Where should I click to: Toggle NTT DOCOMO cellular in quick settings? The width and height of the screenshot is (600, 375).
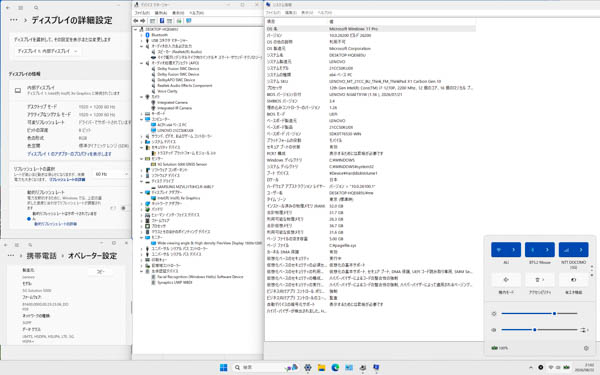coord(566,249)
